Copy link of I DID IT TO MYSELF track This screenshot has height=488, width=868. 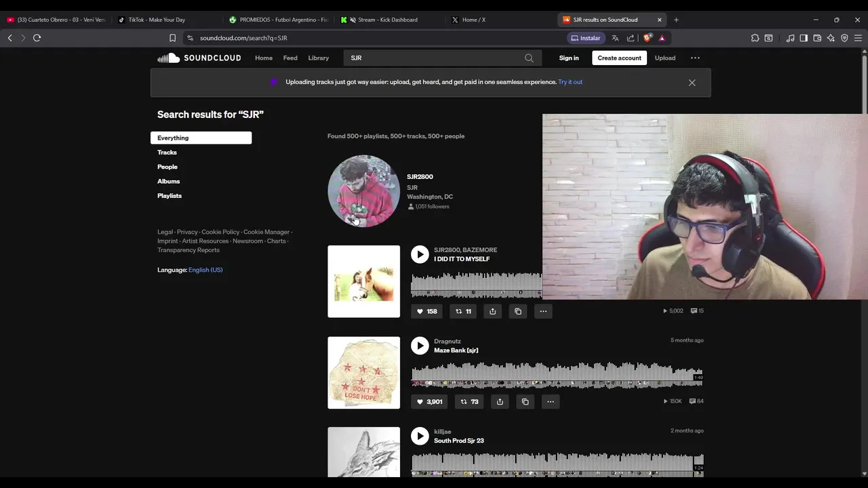click(518, 311)
